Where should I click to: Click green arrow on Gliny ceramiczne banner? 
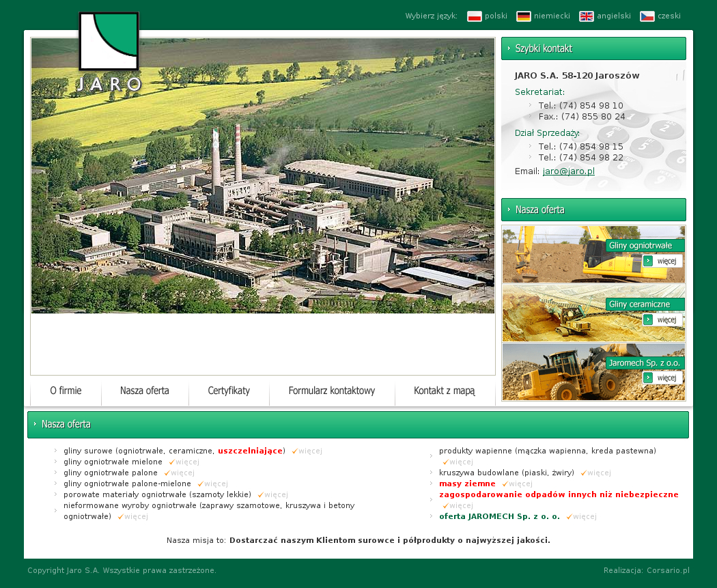648,320
